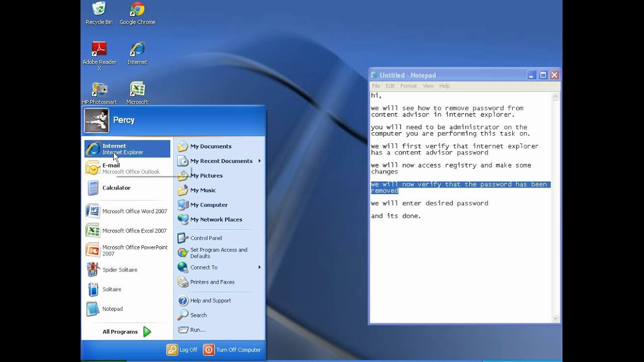Launch Internet Explorer from Start menu

pyautogui.click(x=127, y=149)
